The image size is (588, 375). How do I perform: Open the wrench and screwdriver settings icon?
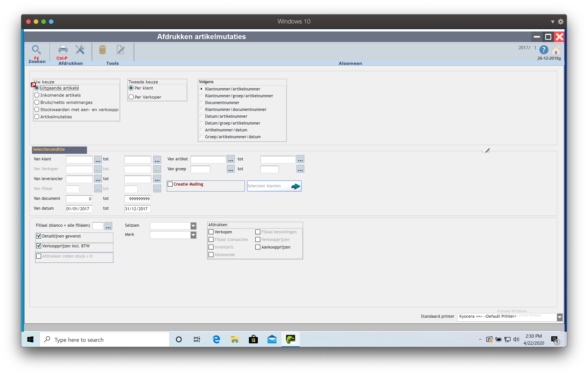pos(80,50)
